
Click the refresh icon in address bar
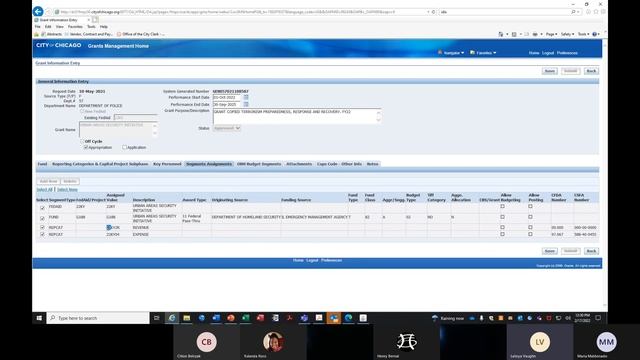433,12
